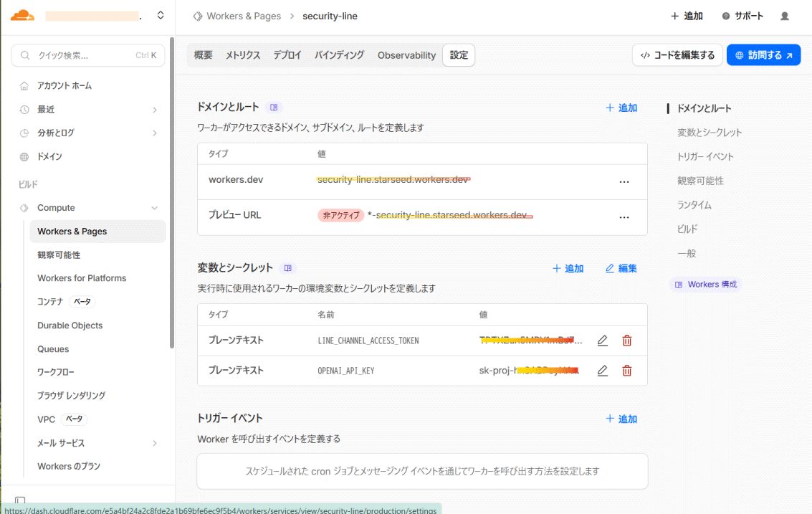Click the sidebar vertical scrollbar
The image size is (812, 514).
click(172, 194)
